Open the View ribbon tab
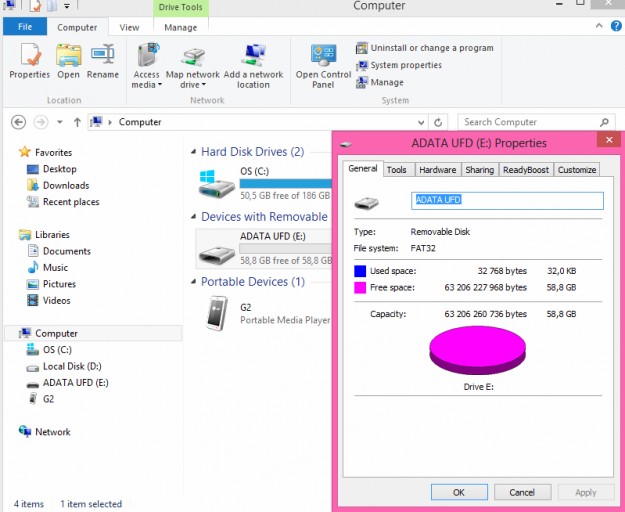Screen dimensions: 625x512 [x=129, y=28]
